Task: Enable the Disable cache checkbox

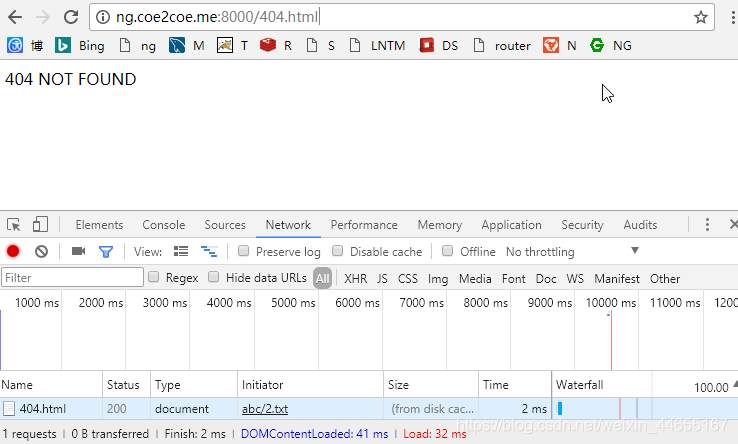Action: coord(337,250)
